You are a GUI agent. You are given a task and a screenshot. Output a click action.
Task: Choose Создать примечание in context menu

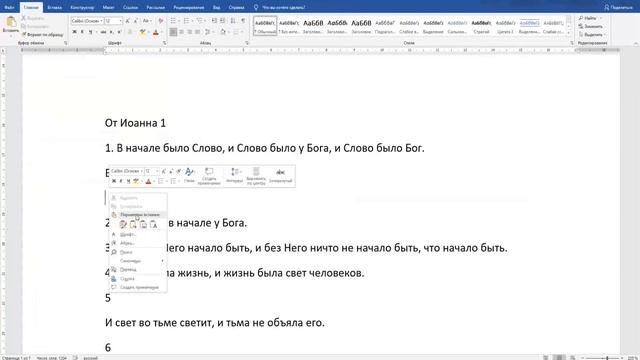(138, 287)
